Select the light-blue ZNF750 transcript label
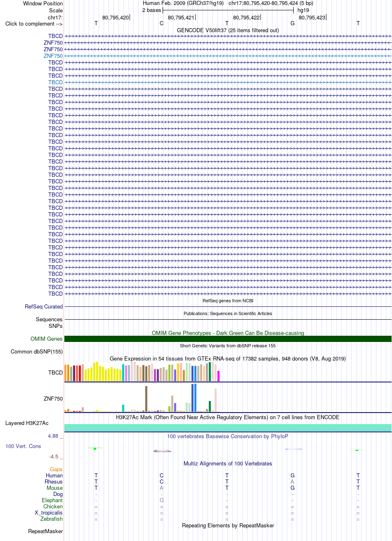 (x=53, y=56)
